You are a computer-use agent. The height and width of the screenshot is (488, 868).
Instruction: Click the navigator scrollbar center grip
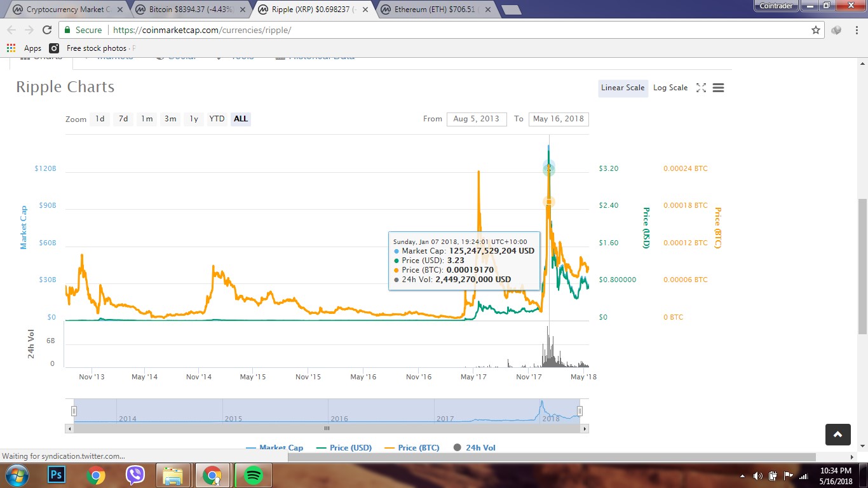[327, 429]
